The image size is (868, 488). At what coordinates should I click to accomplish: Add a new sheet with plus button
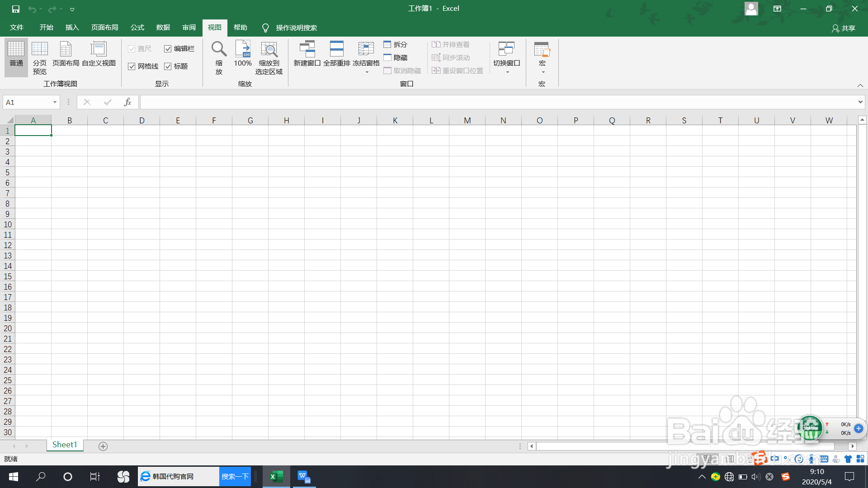pos(103,446)
